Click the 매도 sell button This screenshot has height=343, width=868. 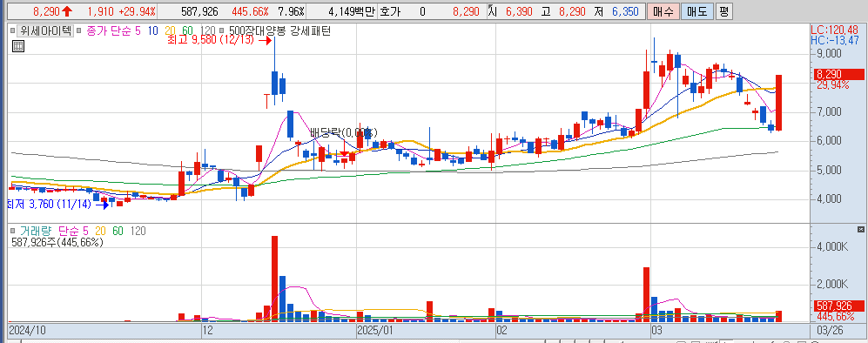(697, 11)
